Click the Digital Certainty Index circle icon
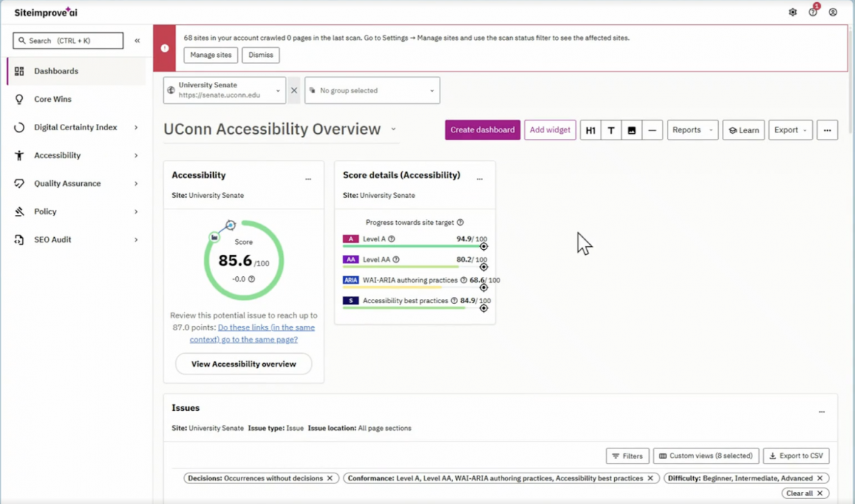Image resolution: width=855 pixels, height=504 pixels. [x=19, y=127]
